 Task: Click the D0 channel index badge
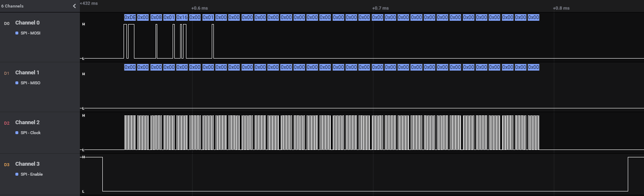pos(6,23)
